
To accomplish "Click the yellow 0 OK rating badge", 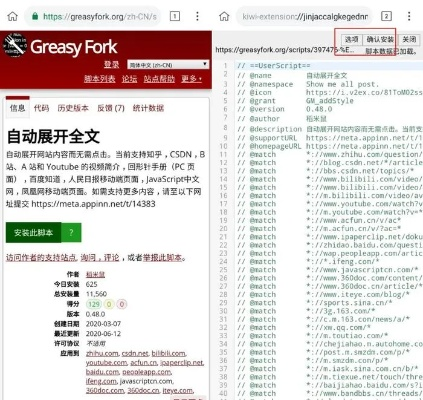I will [109, 304].
